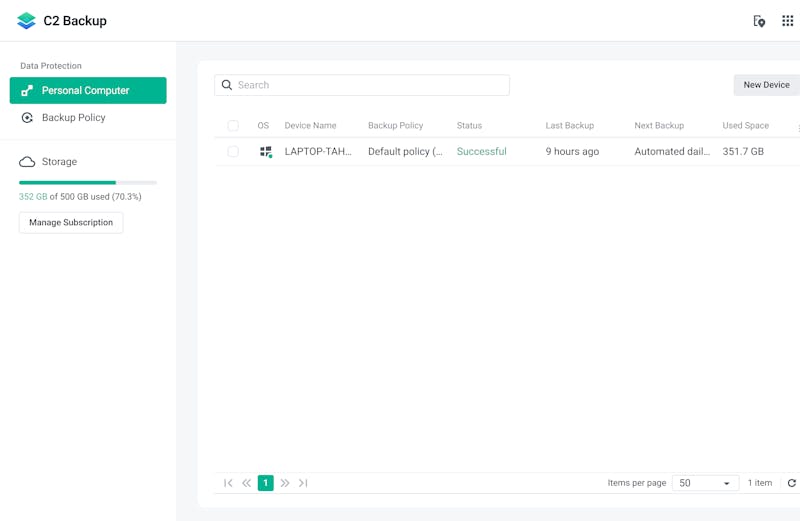
Task: Go to the last page
Action: 303,483
